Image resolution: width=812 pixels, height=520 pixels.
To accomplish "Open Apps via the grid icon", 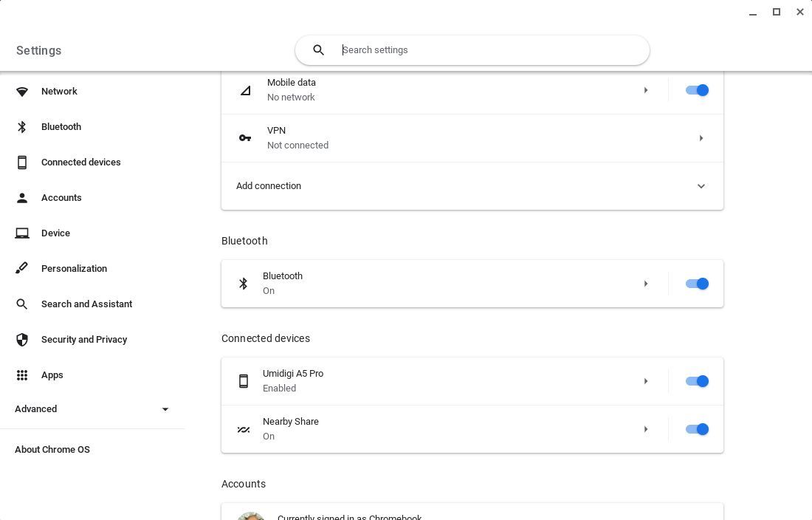I will click(22, 374).
